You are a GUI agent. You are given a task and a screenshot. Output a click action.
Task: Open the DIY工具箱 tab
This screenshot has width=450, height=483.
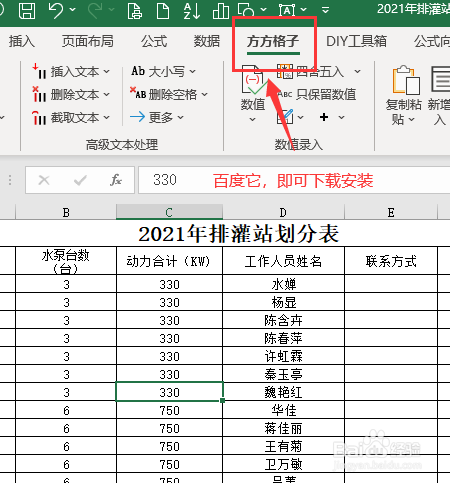pos(356,41)
